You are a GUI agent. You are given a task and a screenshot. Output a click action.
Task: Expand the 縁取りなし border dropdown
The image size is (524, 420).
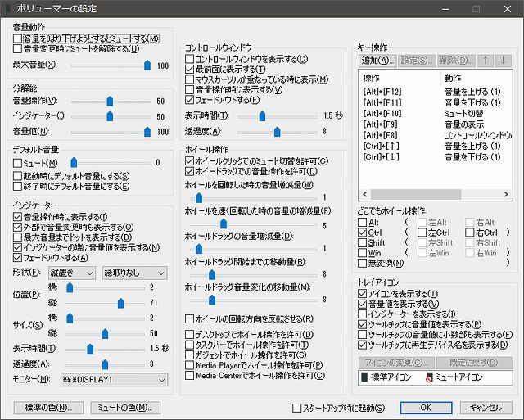point(133,273)
